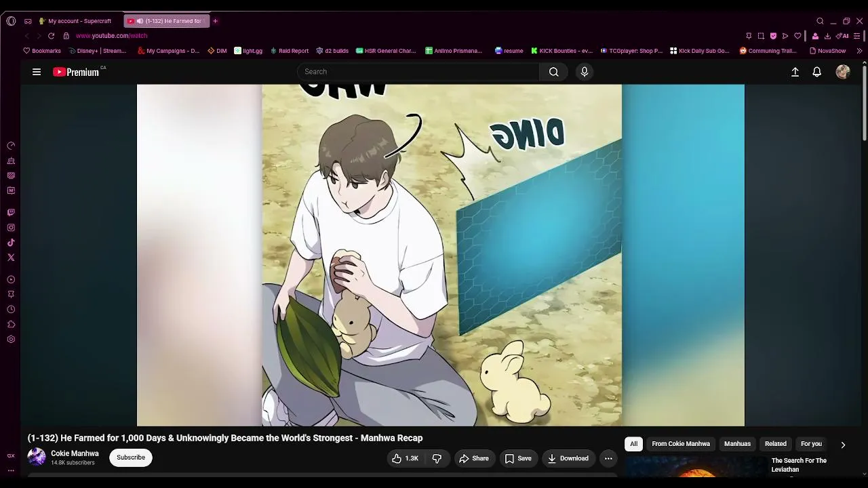
Task: Select the All filter chip
Action: 633,444
